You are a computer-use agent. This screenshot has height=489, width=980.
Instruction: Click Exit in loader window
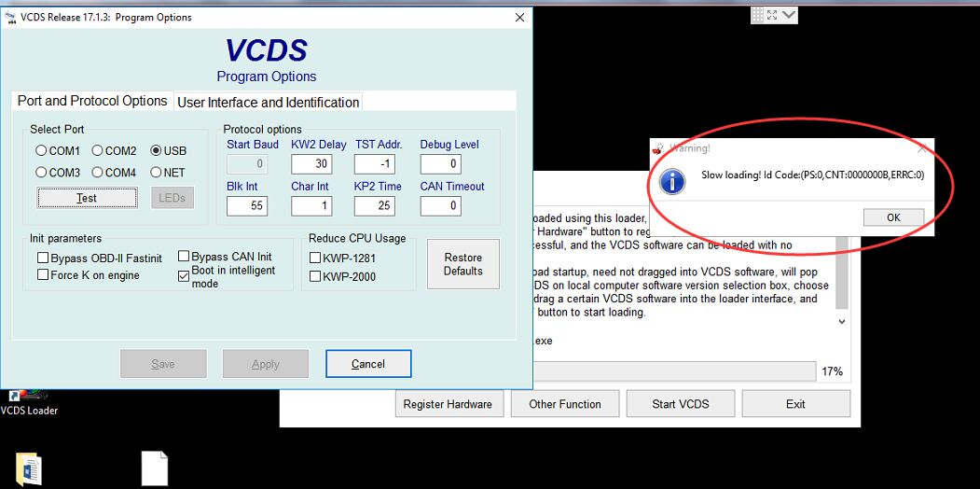pos(795,404)
